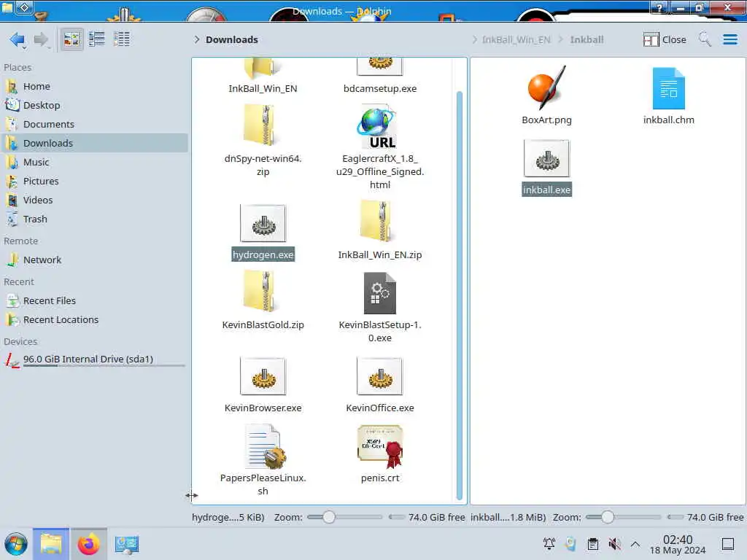Open Pictures in Places
Viewport: 747px width, 560px height.
[x=94, y=181]
